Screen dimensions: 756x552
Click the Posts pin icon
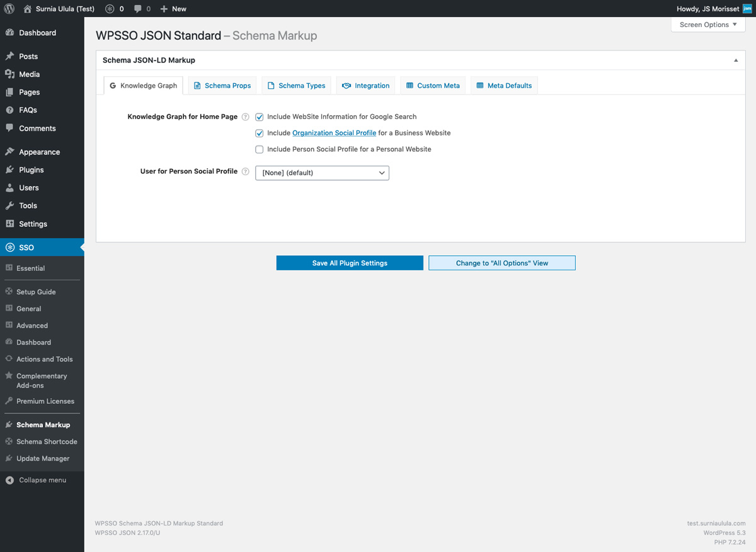[9, 56]
